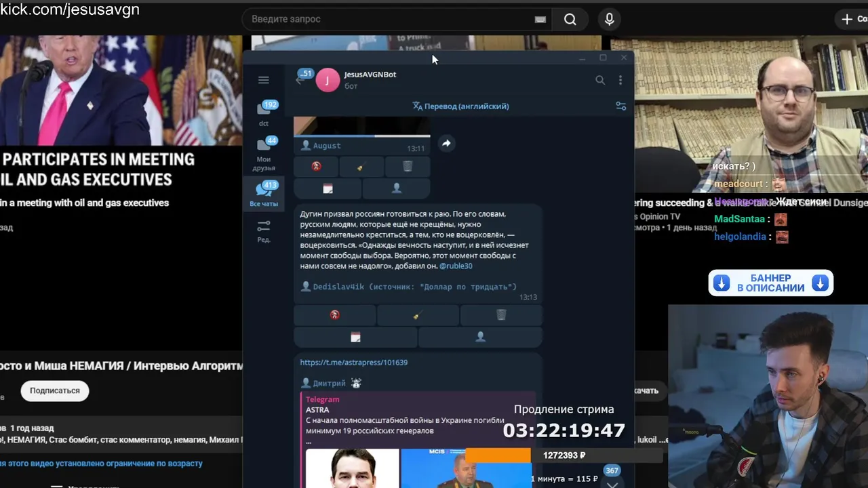The image size is (868, 488).
Task: Click the JesusAVGNBot chat title
Action: click(x=370, y=75)
